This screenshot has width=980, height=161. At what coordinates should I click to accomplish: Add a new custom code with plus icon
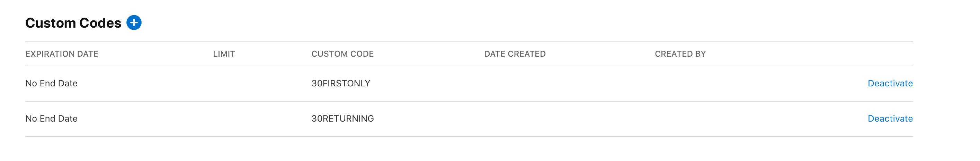click(x=134, y=22)
